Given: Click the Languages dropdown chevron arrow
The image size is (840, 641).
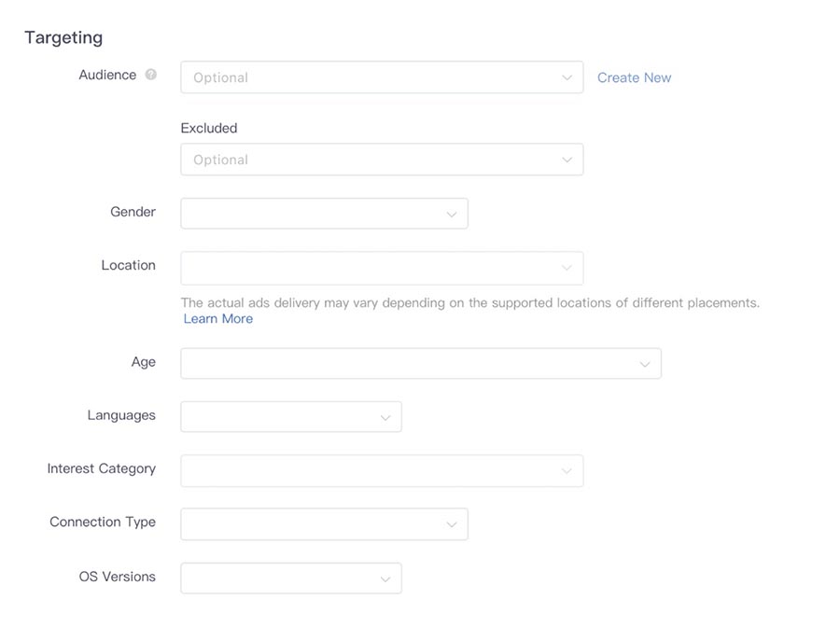Looking at the screenshot, I should coord(385,417).
